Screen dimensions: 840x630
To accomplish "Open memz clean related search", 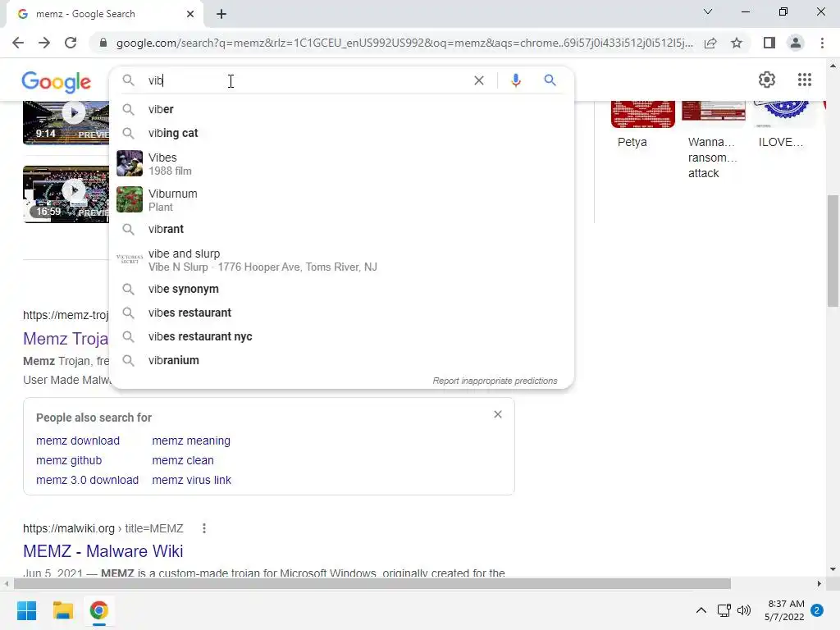I will (x=183, y=461).
